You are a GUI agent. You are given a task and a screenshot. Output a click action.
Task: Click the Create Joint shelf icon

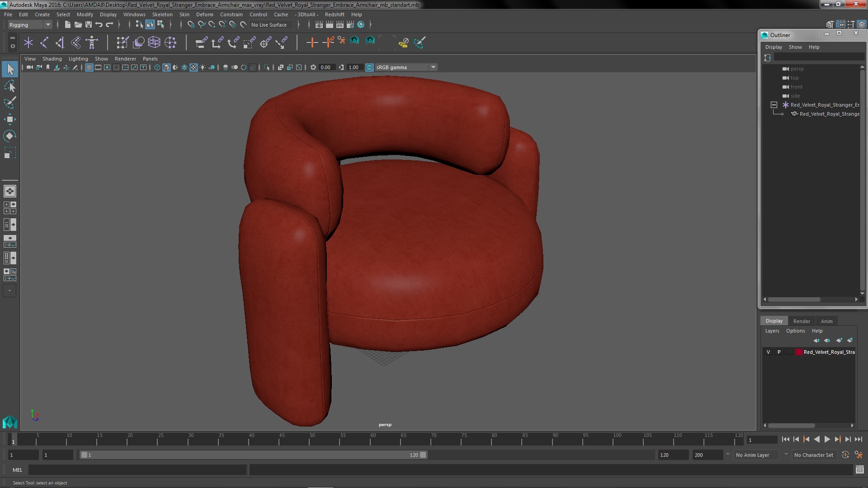click(44, 42)
